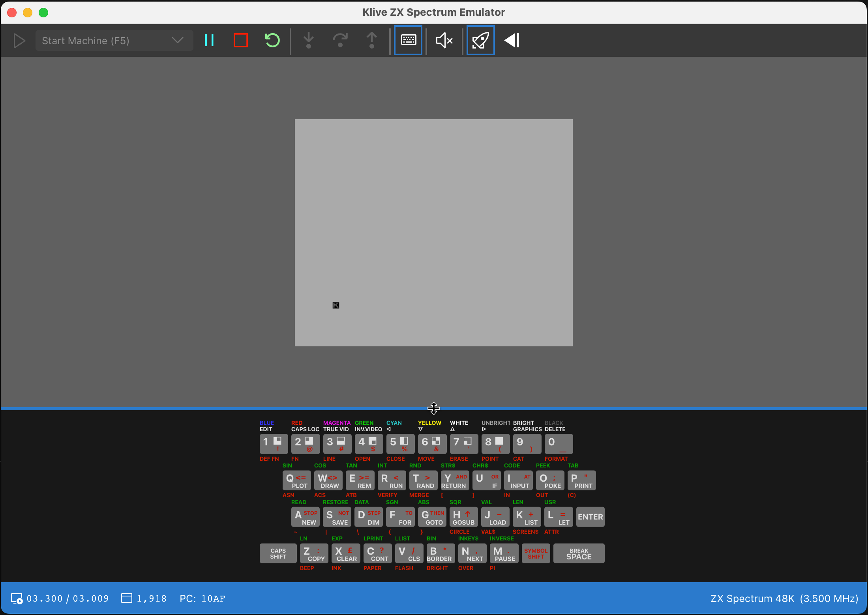868x615 pixels.
Task: Restart the machine with green arrow
Action: pyautogui.click(x=272, y=41)
